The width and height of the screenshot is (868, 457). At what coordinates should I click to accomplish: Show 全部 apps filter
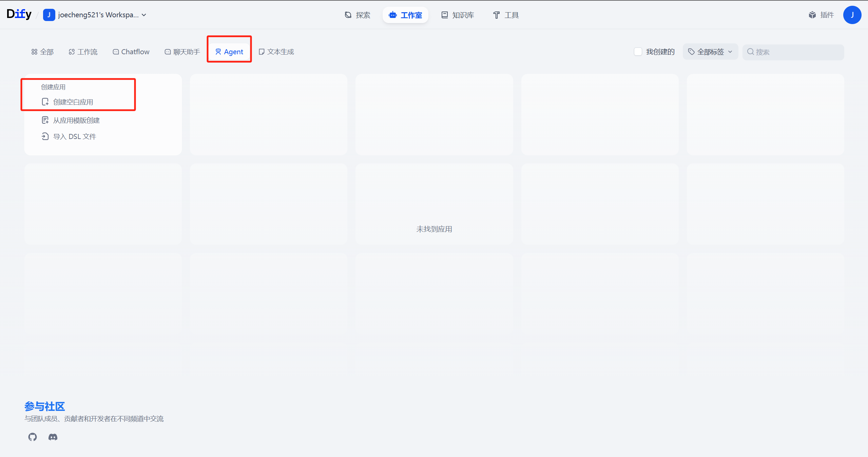43,52
